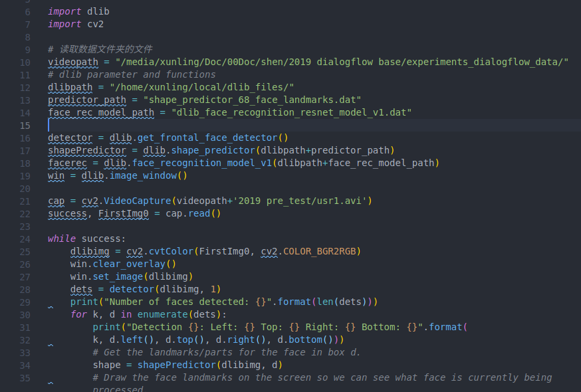Click 'dlibimg' variable on line 25
Screen dimensions: 581x392
(90, 251)
